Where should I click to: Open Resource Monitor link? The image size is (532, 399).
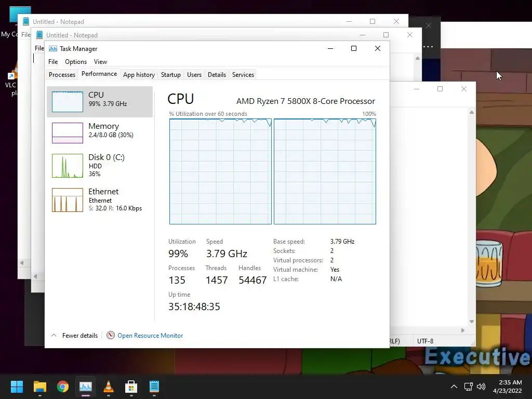[150, 336]
